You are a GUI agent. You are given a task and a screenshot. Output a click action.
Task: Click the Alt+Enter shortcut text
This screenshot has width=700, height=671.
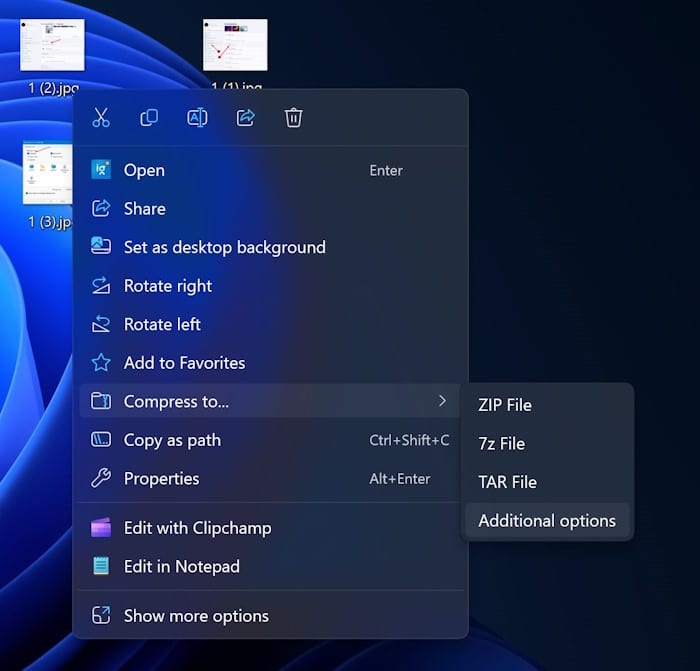point(400,479)
